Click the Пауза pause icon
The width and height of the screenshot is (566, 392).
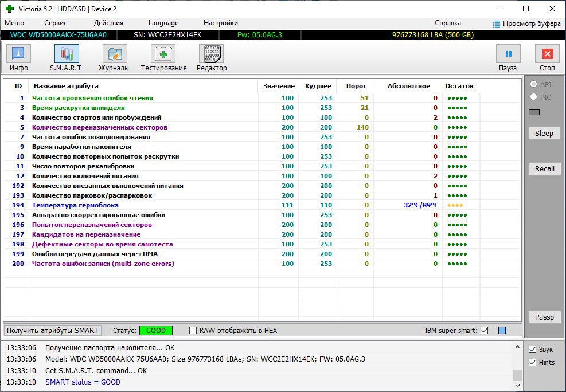508,54
